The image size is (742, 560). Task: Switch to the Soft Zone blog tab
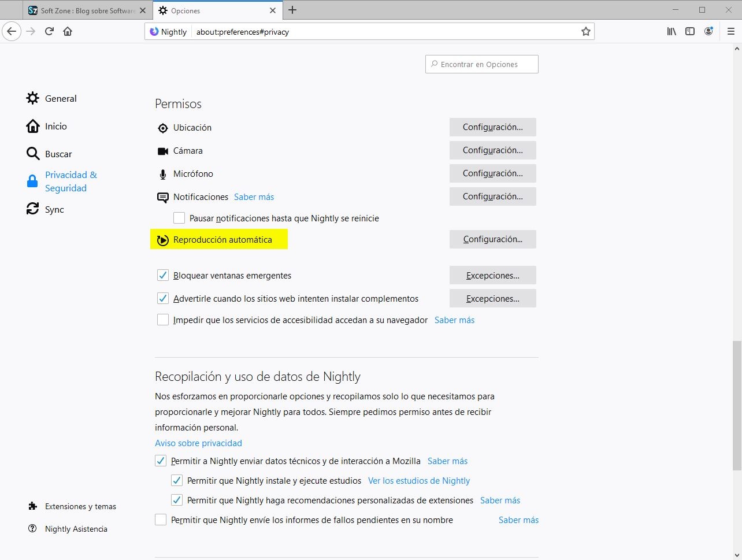pyautogui.click(x=88, y=10)
